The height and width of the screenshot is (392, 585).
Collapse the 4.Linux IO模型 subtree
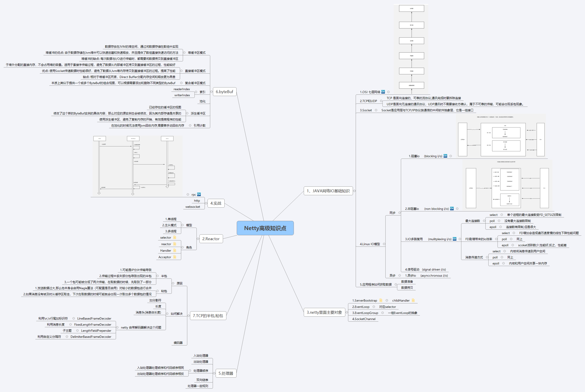click(x=384, y=244)
